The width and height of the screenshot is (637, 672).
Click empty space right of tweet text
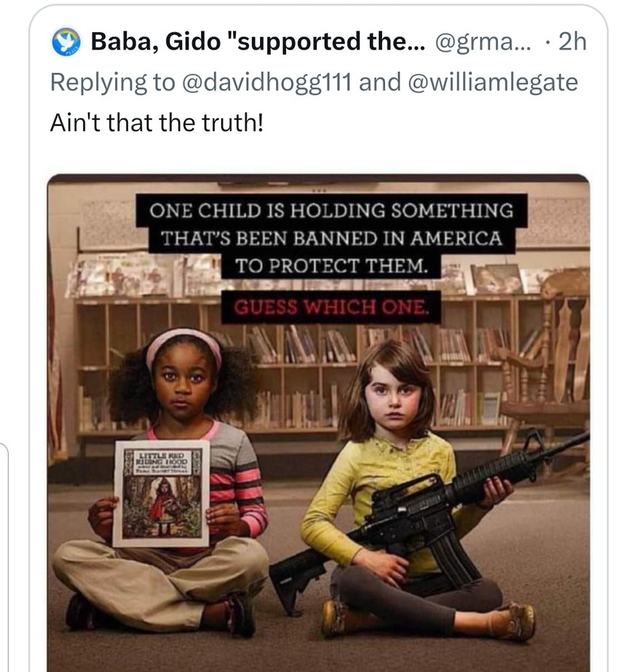(429, 122)
